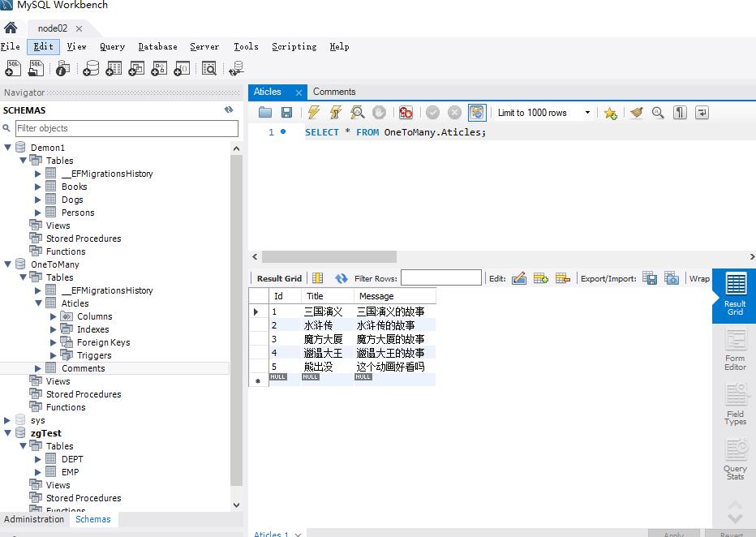Viewport: 756px width, 537px height.
Task: Open Result Grid side panel button
Action: coord(734,295)
